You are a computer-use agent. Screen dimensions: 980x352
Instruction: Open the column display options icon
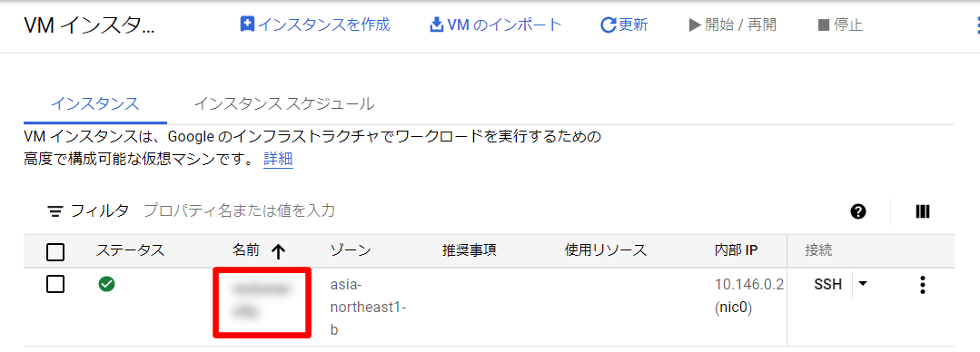[923, 211]
